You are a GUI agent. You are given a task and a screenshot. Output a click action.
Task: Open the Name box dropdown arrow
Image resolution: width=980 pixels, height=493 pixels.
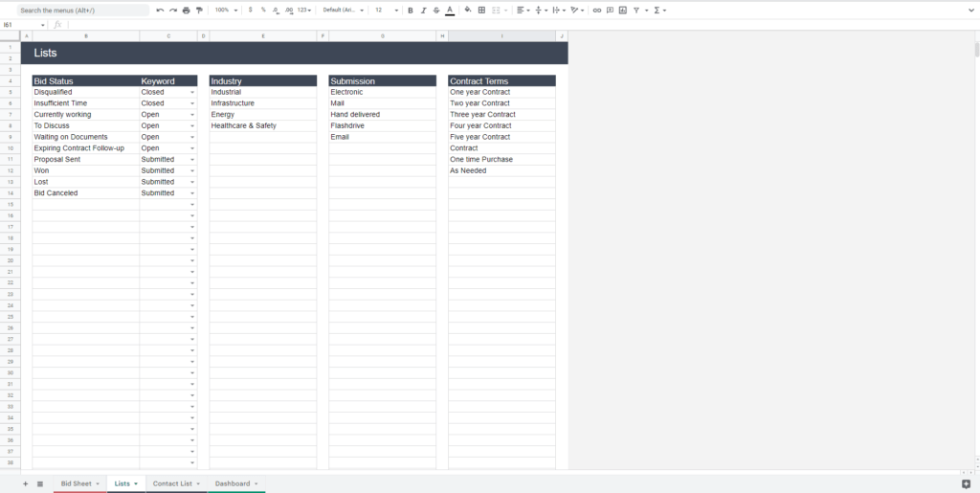(43, 25)
